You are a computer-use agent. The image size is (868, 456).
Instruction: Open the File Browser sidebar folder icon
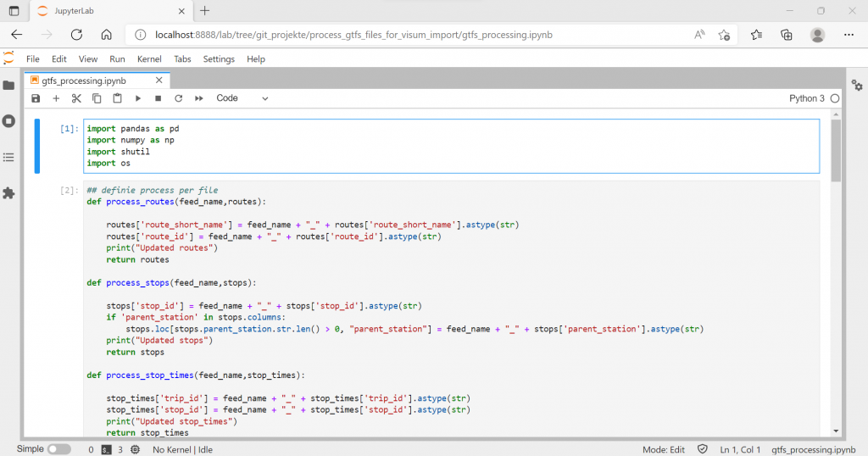[8, 86]
